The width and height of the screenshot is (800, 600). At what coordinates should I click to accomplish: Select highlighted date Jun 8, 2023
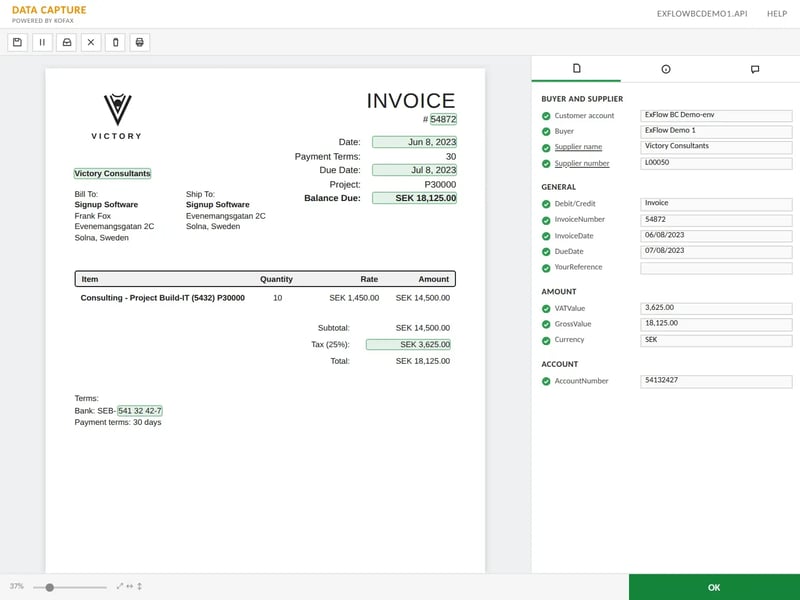[x=414, y=142]
